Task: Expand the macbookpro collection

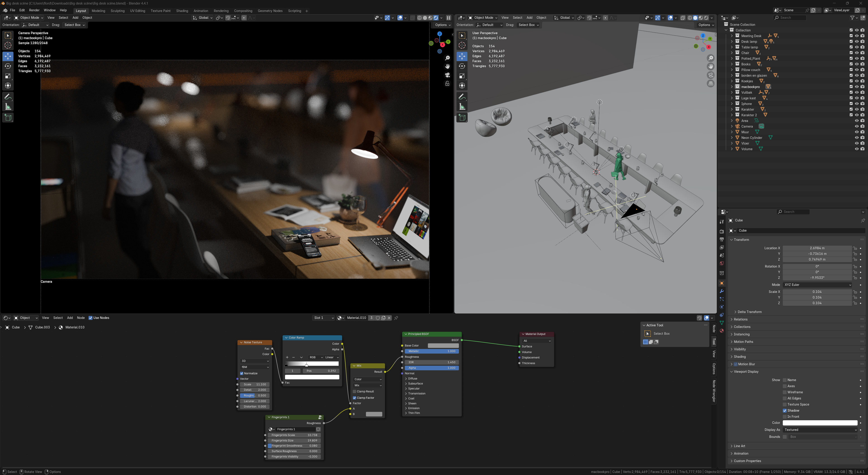Action: coord(731,87)
